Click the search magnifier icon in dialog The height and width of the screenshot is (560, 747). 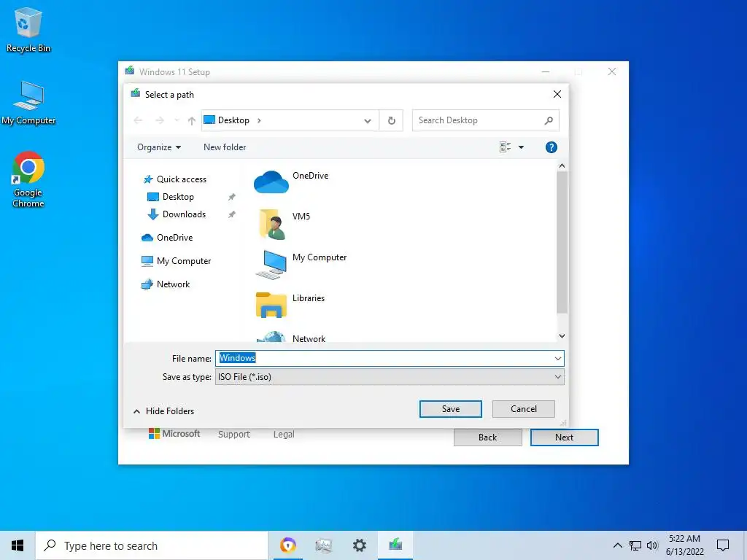coord(549,120)
